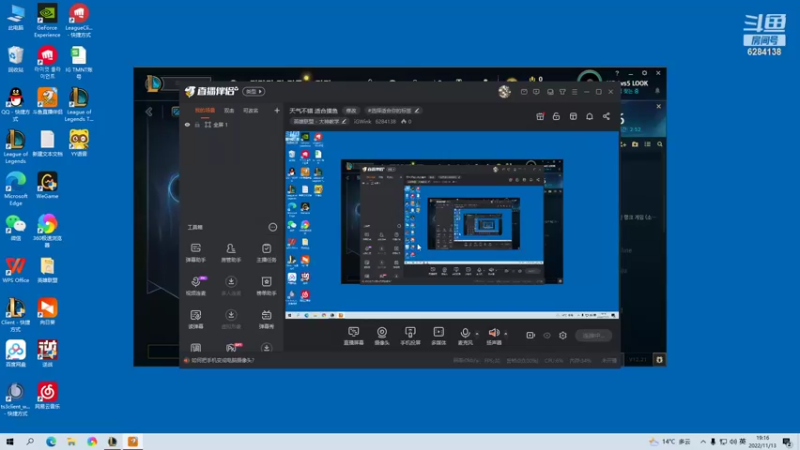800x450 pixels.
Task: Open League client settings gear
Action: click(644, 73)
